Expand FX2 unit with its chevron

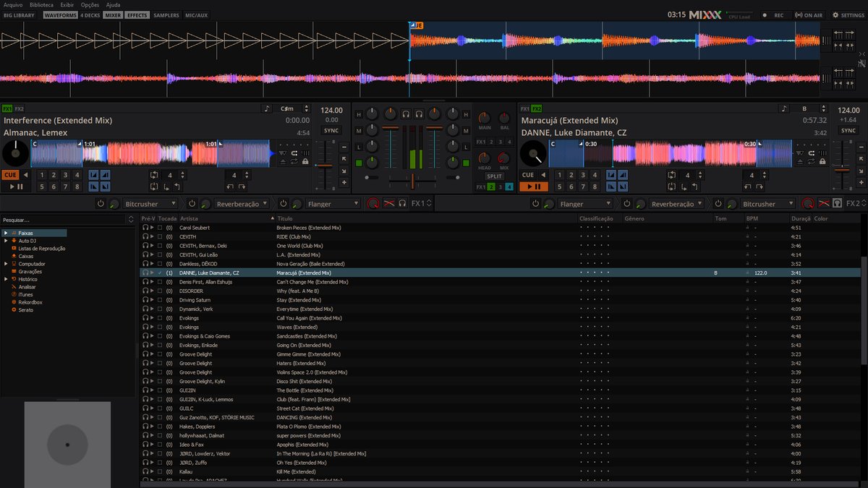pyautogui.click(x=863, y=204)
